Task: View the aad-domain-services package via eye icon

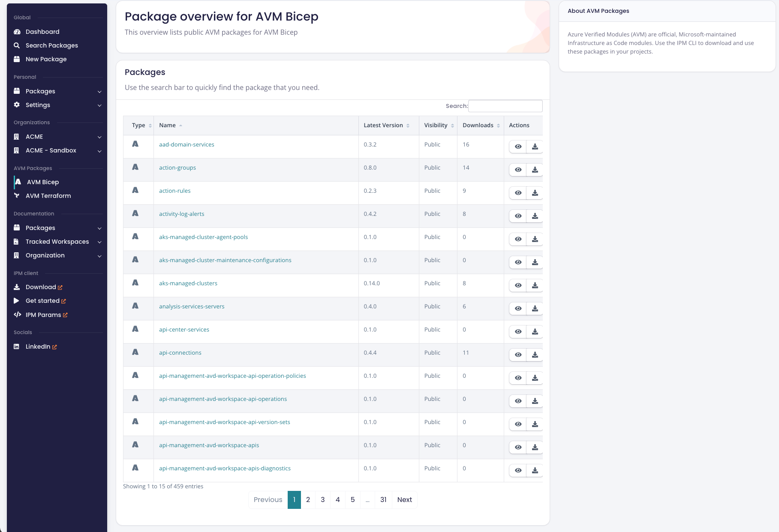Action: click(518, 146)
